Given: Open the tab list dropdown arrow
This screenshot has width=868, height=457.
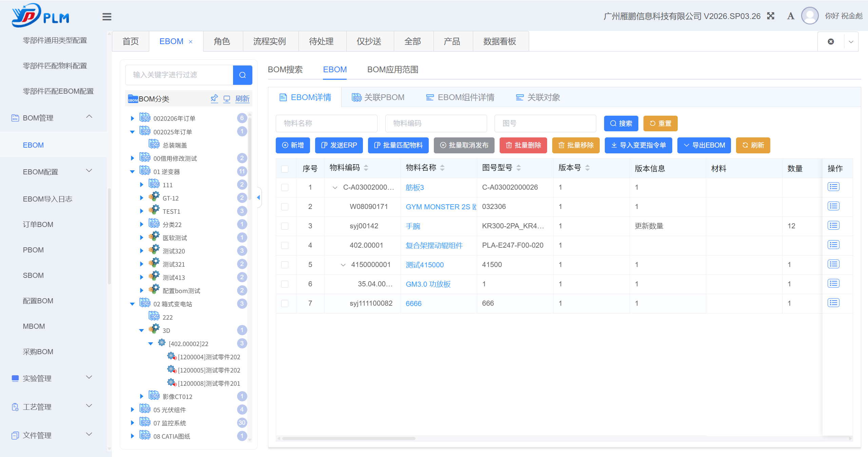Looking at the screenshot, I should click(x=851, y=42).
